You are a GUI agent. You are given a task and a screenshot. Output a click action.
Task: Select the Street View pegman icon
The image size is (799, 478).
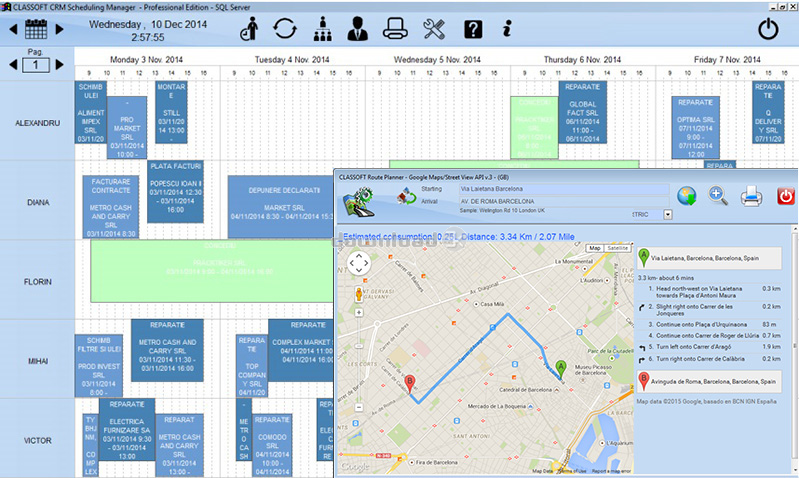click(x=359, y=294)
